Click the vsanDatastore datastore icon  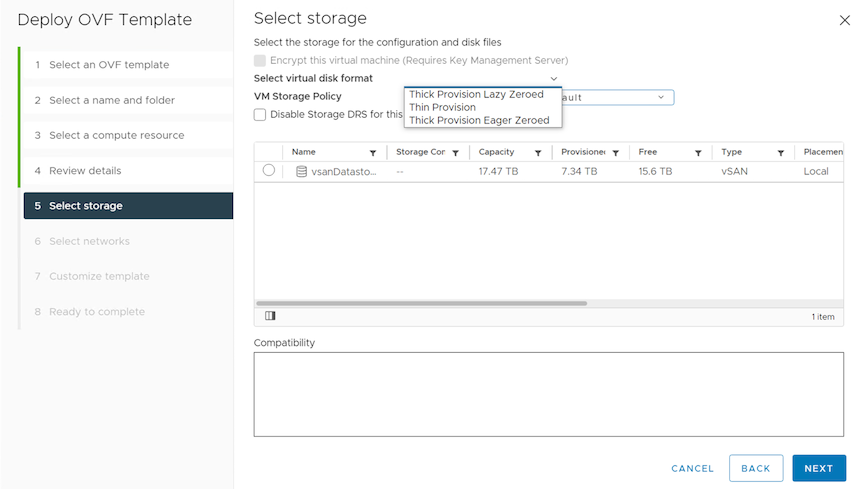[301, 171]
